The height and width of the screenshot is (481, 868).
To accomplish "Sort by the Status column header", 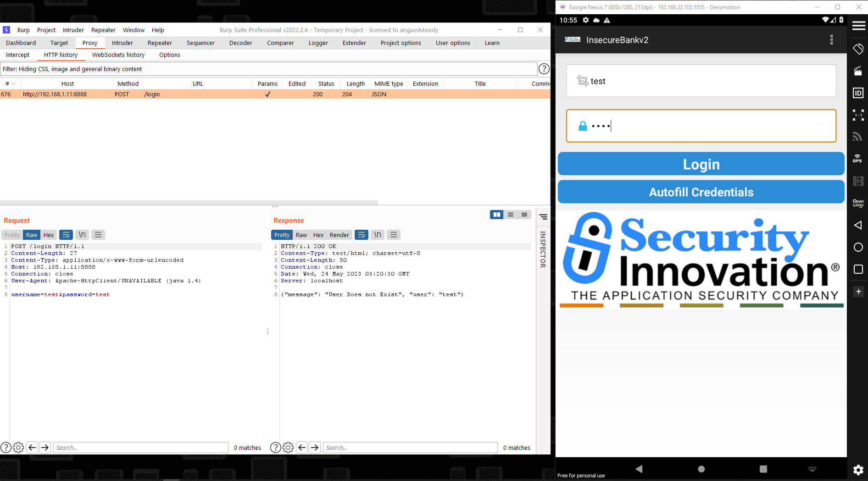I will [x=326, y=83].
